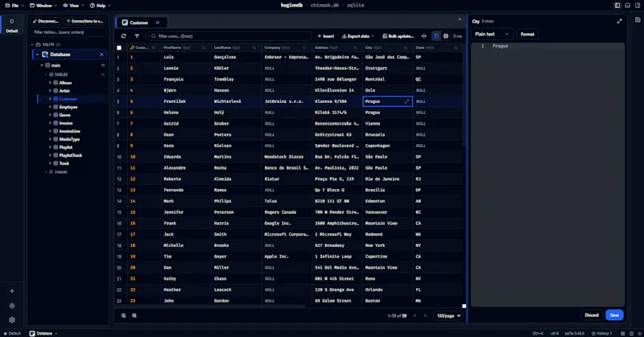Expand the Employee table node
644x337 pixels.
point(50,107)
